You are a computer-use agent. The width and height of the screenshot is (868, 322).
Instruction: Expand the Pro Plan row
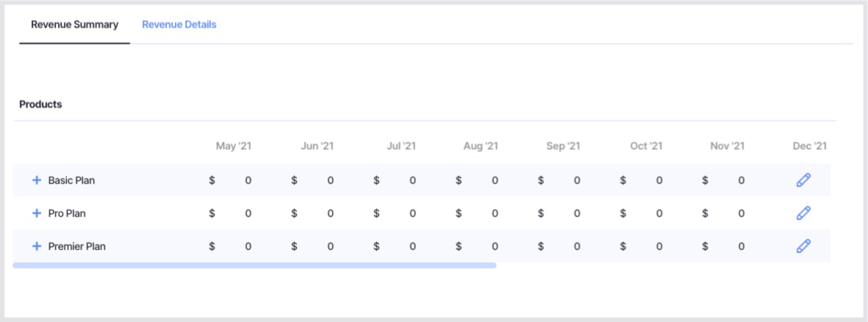point(37,213)
